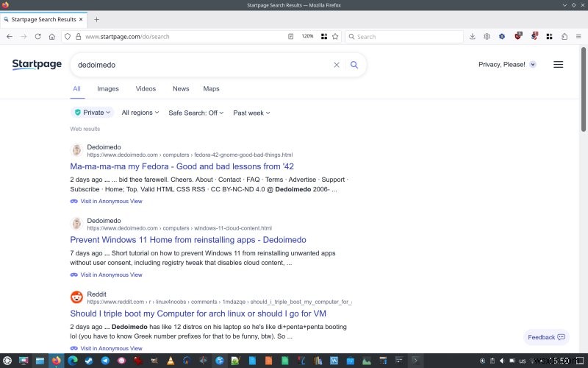Launch VLC from the taskbar

coord(171,361)
